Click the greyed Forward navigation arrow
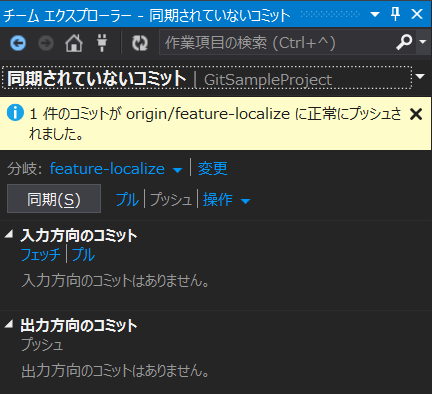432x394 pixels. pyautogui.click(x=46, y=43)
